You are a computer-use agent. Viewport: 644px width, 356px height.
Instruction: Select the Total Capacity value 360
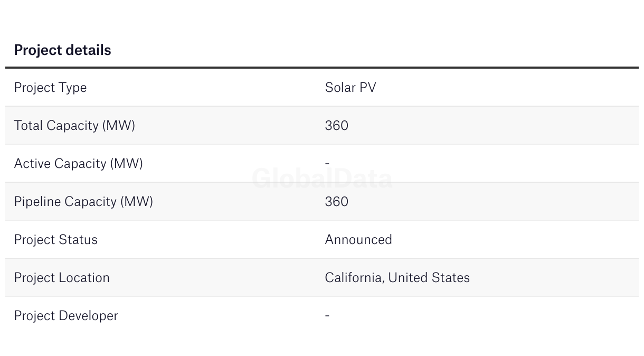click(337, 126)
